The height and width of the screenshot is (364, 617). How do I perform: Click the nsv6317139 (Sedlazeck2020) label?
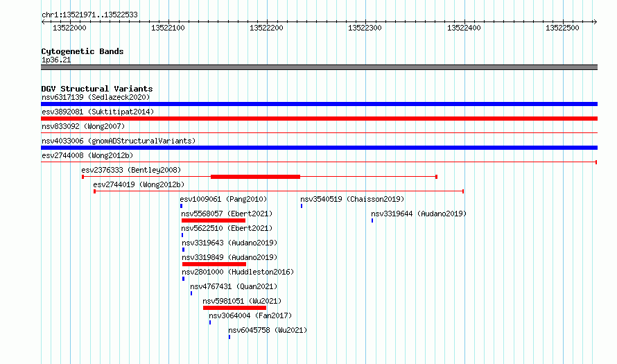tap(96, 97)
